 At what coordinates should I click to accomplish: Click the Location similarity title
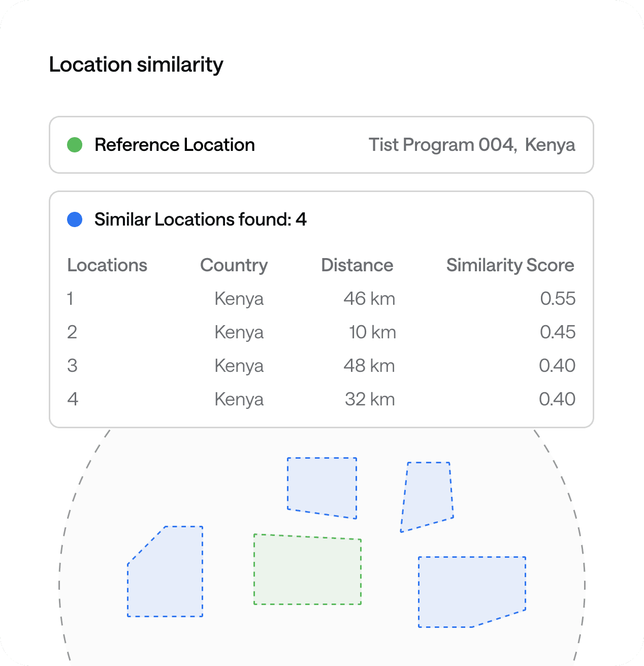[x=136, y=65]
